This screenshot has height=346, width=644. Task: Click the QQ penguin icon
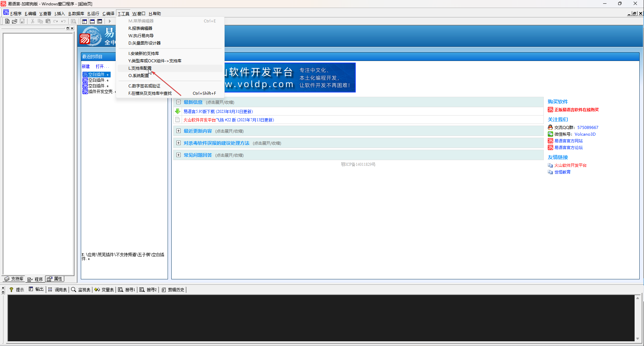550,127
